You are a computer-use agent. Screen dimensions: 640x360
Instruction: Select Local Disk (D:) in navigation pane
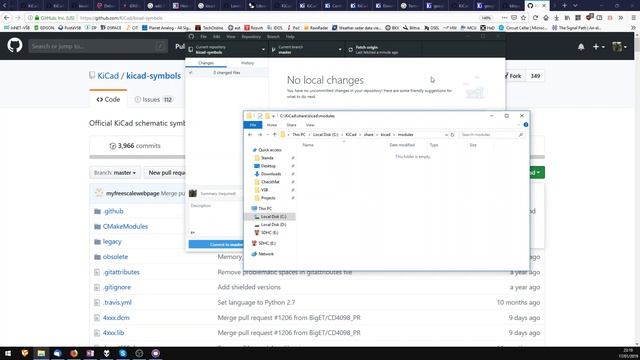tap(273, 225)
